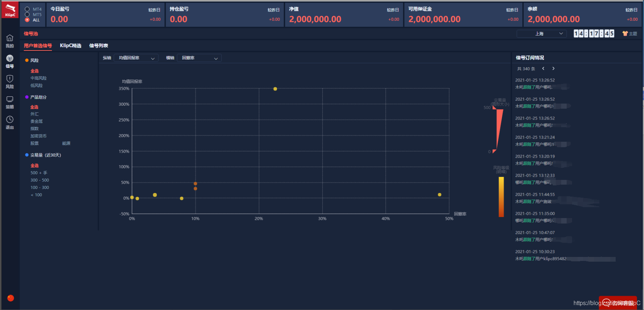Filter by 中高风险

pos(39,78)
